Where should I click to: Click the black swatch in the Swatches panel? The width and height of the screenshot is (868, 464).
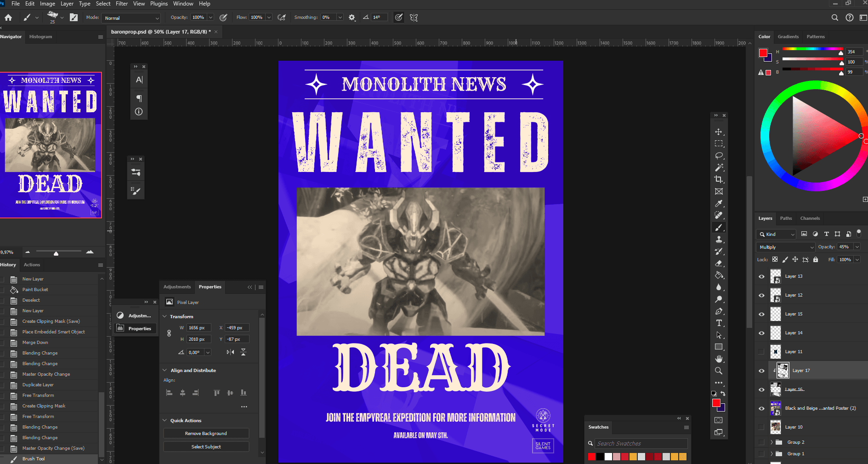click(600, 457)
